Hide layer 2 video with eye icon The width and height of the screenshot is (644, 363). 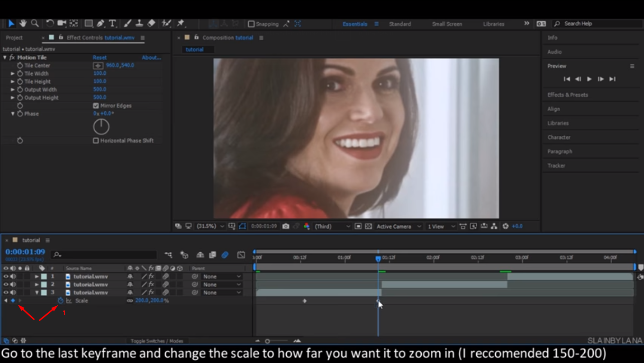coord(6,284)
